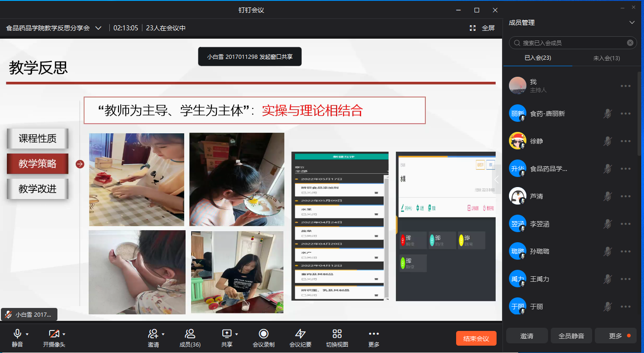Screen dimensions: 644x353
Task: Enter fullscreen with the 全屏 icon
Action: [473, 28]
